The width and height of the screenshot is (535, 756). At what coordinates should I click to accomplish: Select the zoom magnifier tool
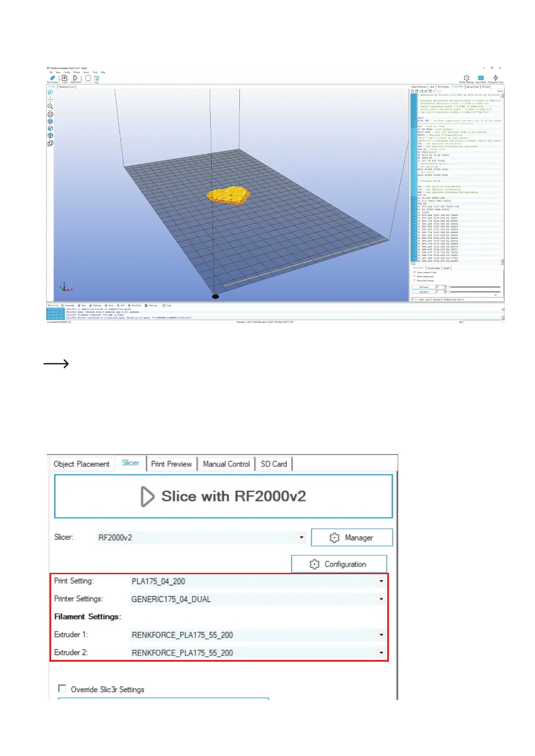click(x=50, y=106)
